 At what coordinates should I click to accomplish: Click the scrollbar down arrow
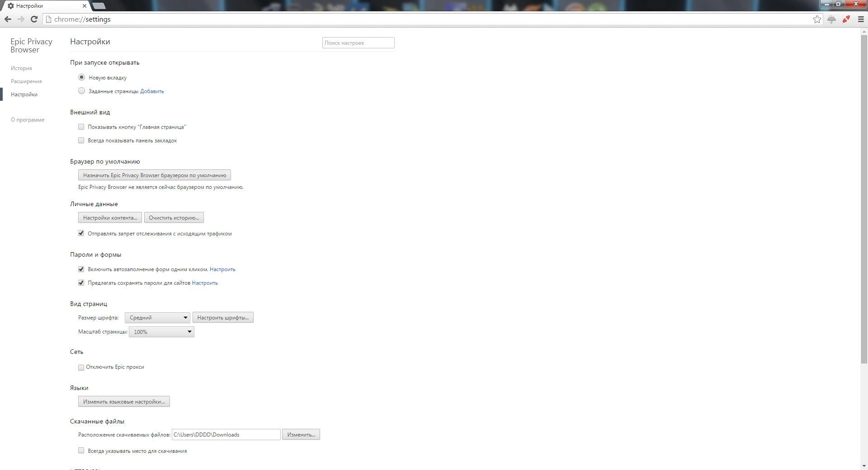[x=864, y=466]
